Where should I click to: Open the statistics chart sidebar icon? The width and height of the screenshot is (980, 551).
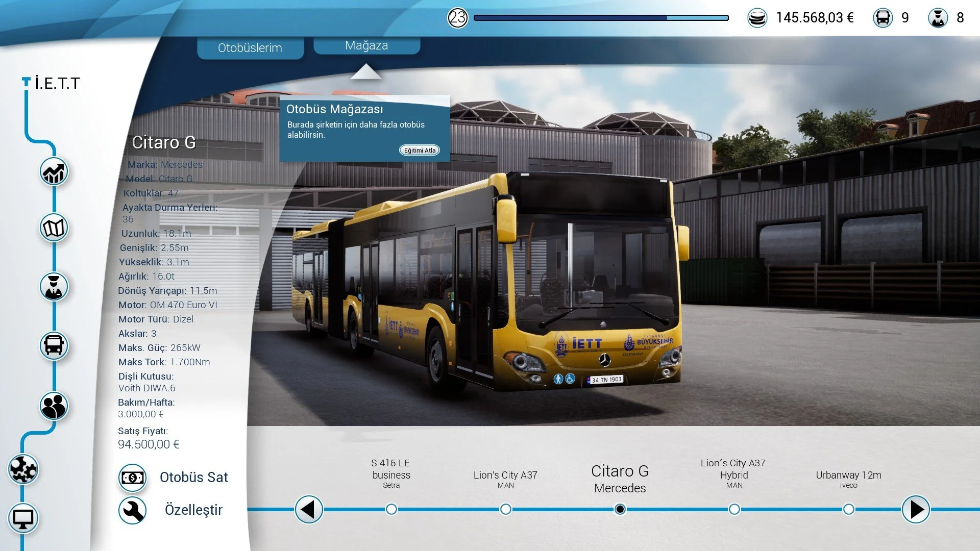[54, 172]
